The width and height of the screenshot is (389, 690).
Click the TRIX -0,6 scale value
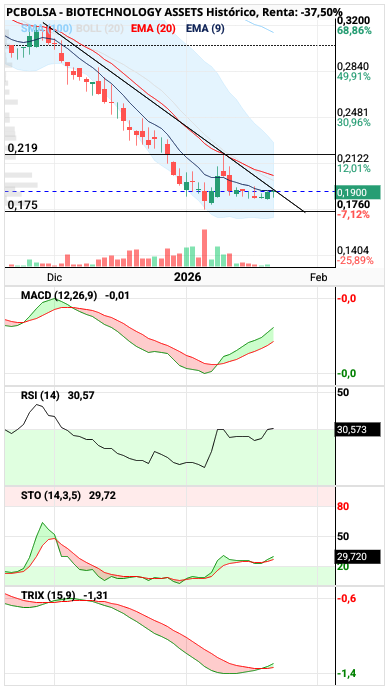tap(347, 598)
